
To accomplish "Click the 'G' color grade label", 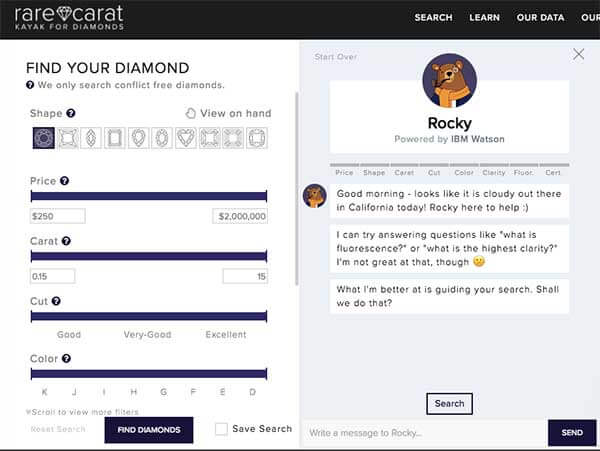I will [163, 392].
